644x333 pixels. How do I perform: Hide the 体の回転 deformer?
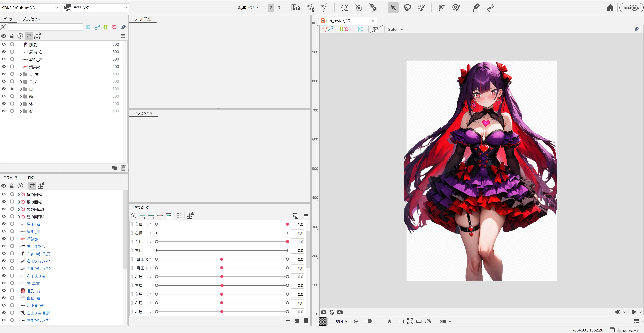point(4,194)
